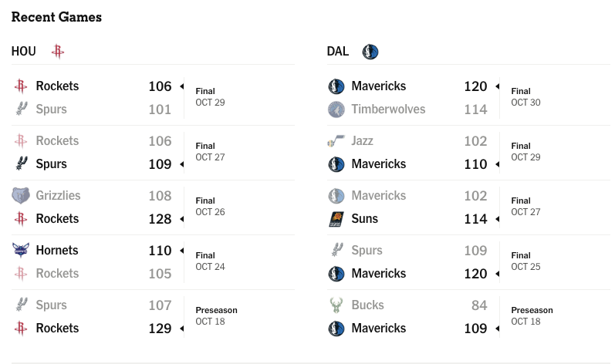The height and width of the screenshot is (364, 615).
Task: View Final OCT 30 Mavericks game details
Action: coord(525,96)
